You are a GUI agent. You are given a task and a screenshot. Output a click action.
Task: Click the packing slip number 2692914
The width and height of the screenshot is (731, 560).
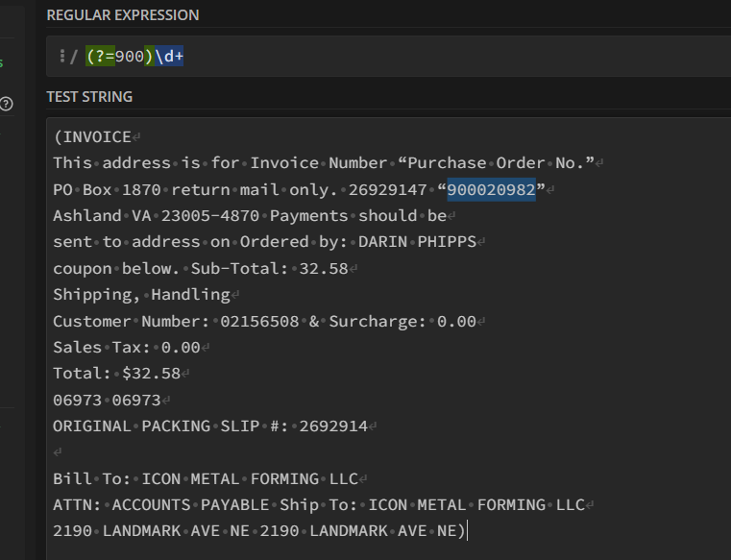point(333,426)
